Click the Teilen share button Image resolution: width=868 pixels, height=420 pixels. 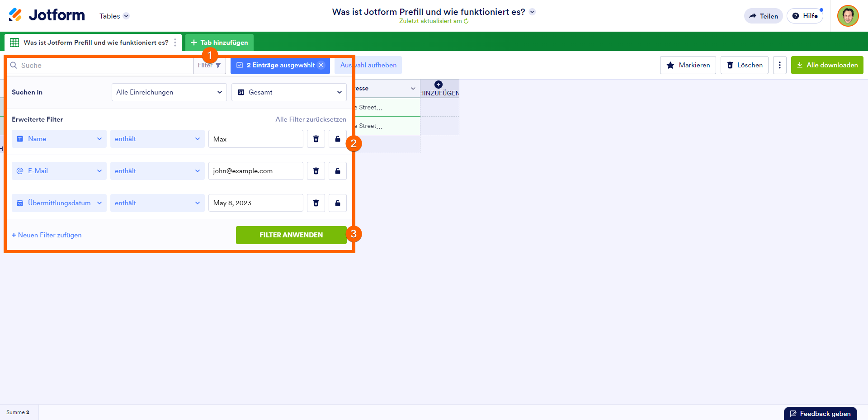[764, 16]
